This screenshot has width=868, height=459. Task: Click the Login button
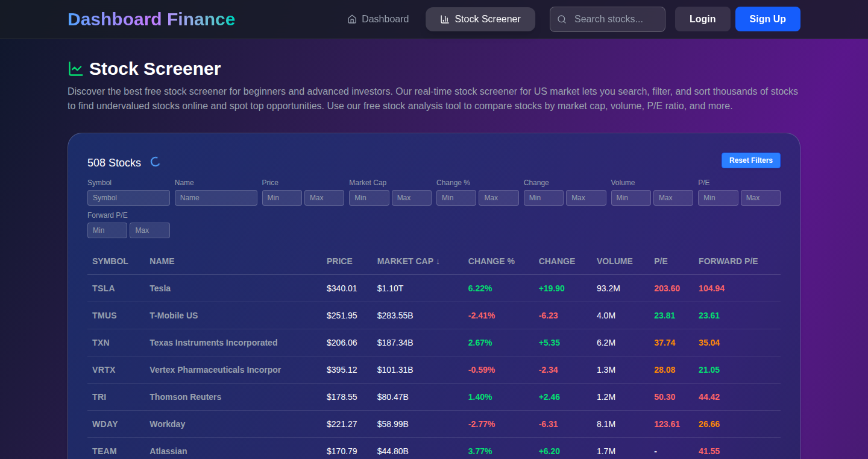[x=703, y=19]
